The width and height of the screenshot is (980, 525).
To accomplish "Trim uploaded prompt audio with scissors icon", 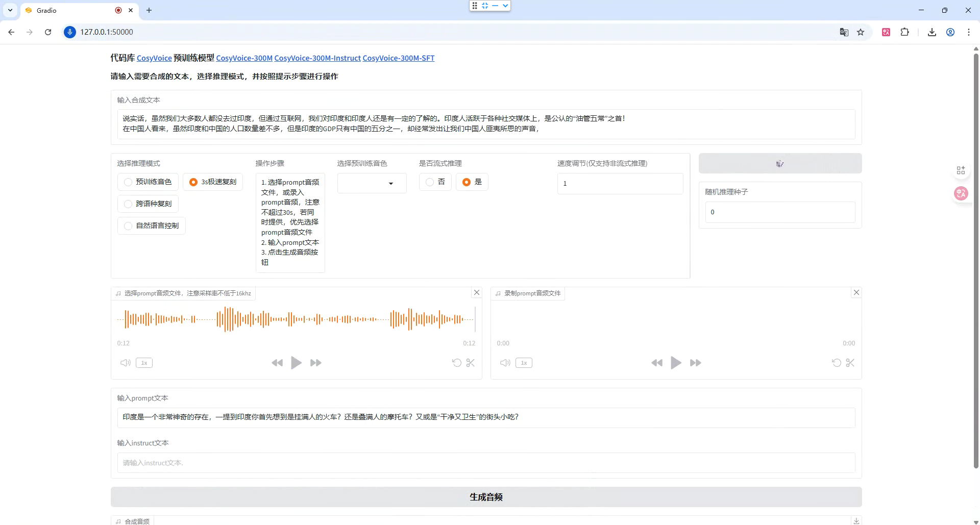I will click(471, 363).
